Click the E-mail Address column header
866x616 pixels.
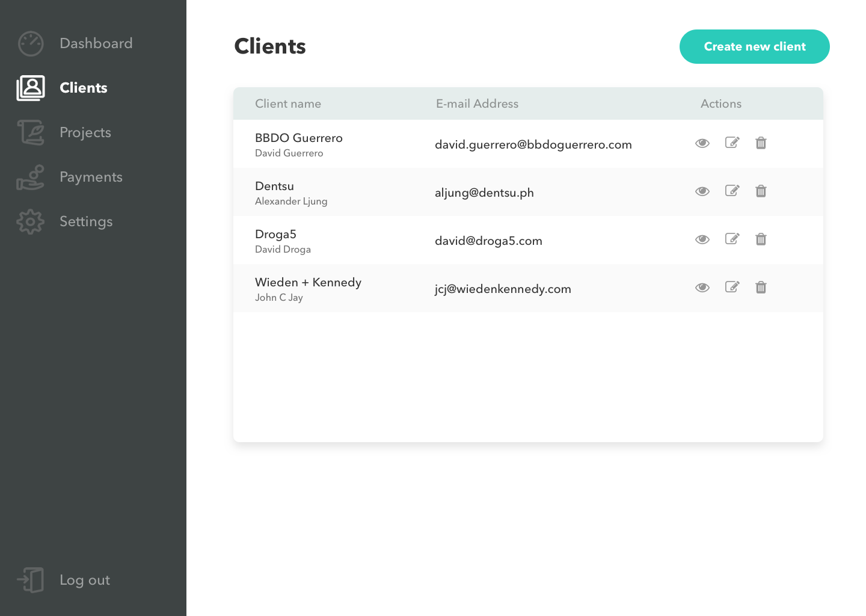click(x=478, y=103)
